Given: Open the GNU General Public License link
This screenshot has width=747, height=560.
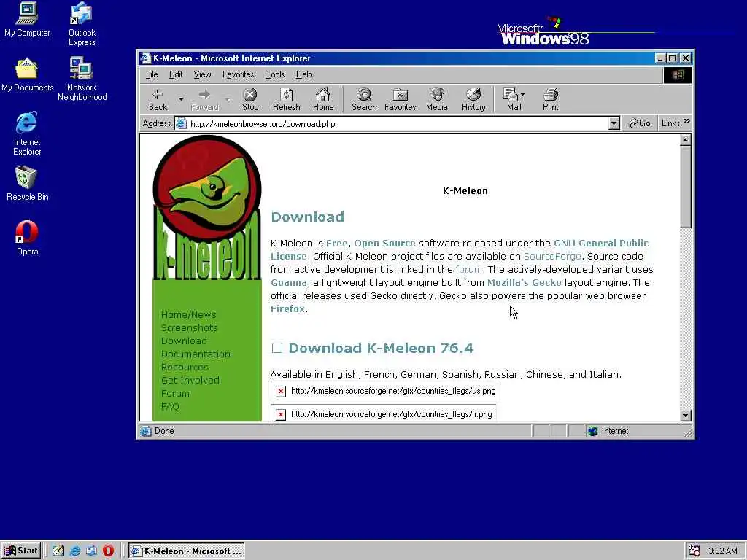Looking at the screenshot, I should 601,243.
